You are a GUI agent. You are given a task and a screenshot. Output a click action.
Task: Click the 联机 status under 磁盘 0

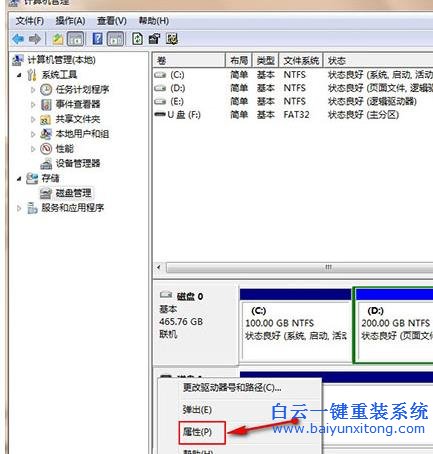pyautogui.click(x=168, y=334)
